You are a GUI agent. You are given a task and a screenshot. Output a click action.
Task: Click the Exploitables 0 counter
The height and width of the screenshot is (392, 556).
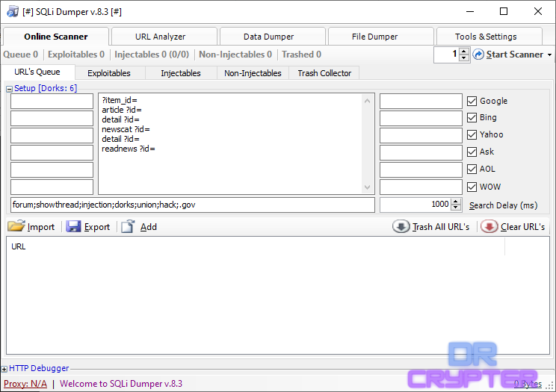coord(76,55)
